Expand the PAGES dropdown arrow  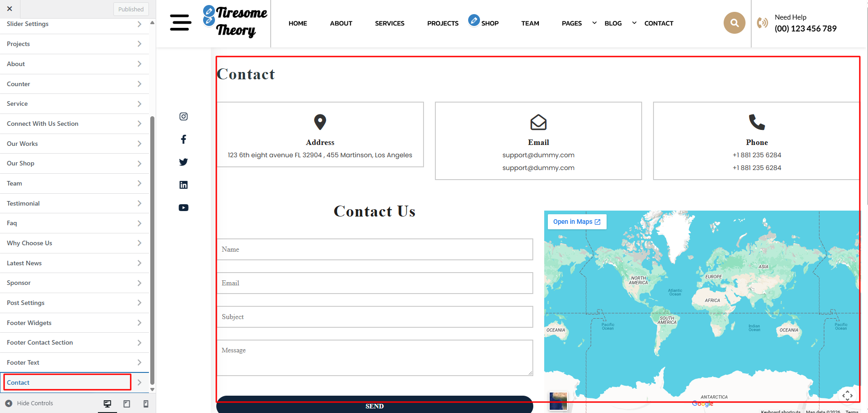(x=594, y=23)
